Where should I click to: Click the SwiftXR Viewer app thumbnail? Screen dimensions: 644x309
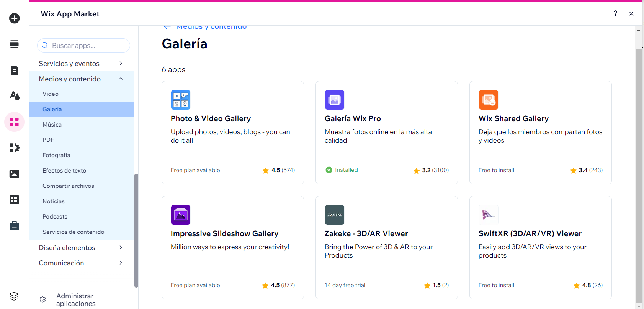click(488, 215)
